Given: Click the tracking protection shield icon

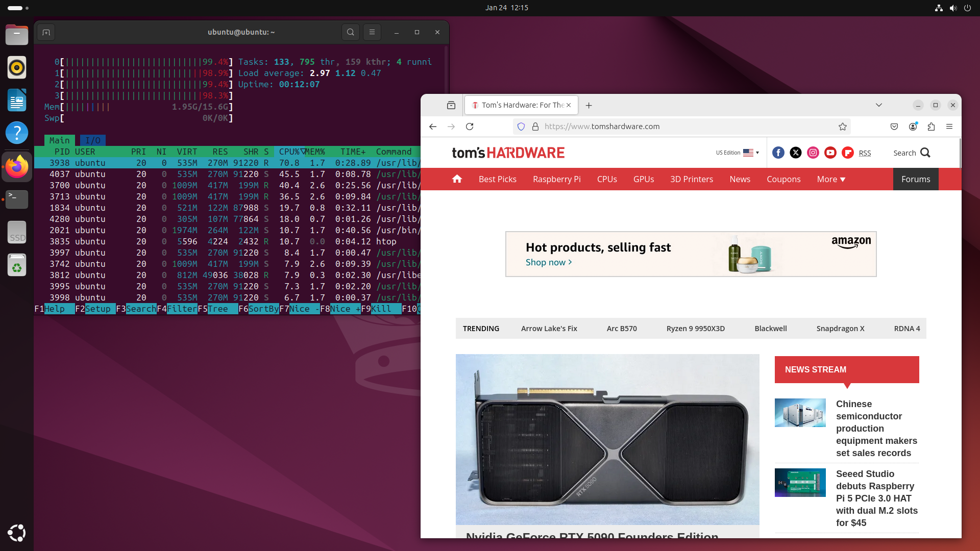Looking at the screenshot, I should click(x=521, y=127).
